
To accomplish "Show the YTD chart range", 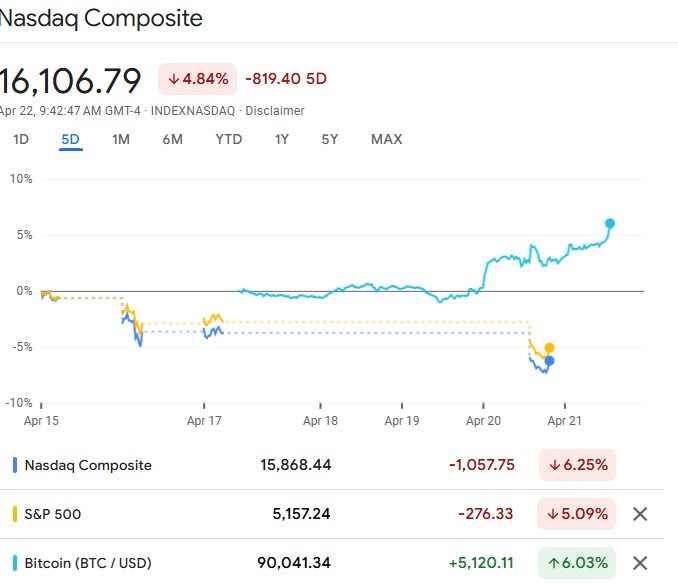I will (x=229, y=139).
